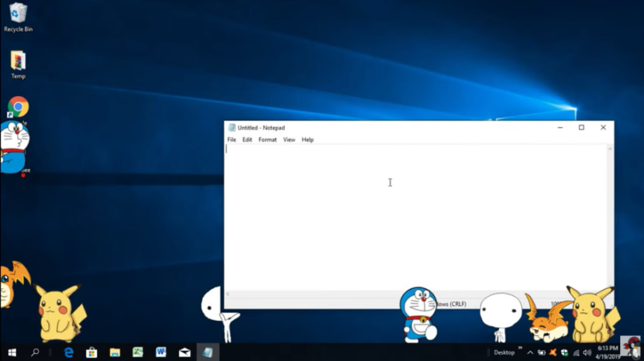Open the View menu in Notepad

click(289, 140)
